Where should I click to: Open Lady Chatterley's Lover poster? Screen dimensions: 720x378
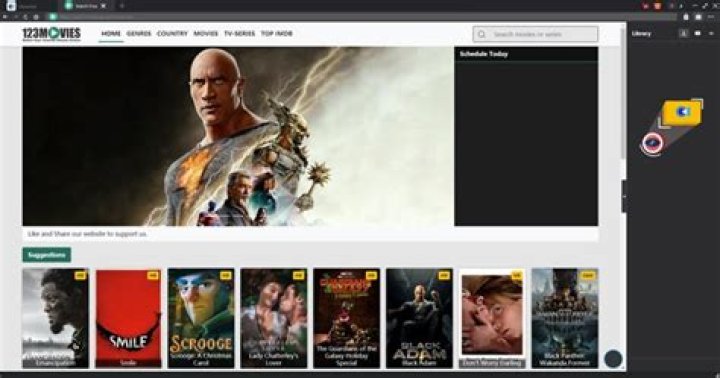(x=274, y=318)
